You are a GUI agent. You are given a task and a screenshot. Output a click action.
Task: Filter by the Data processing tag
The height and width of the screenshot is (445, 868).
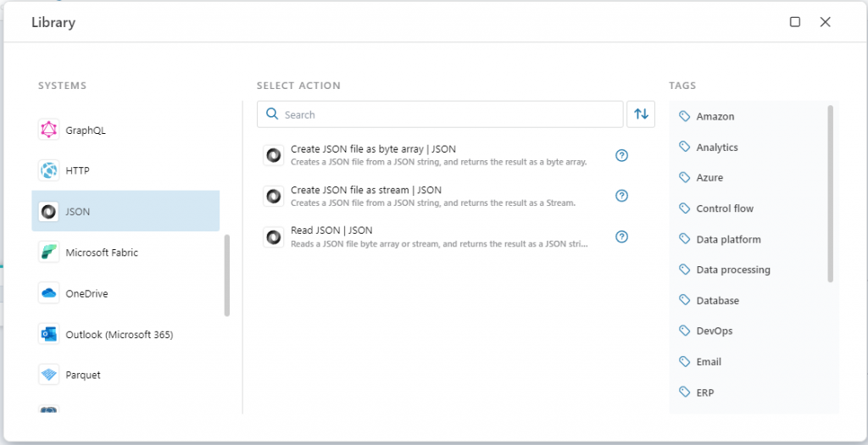[x=732, y=270]
